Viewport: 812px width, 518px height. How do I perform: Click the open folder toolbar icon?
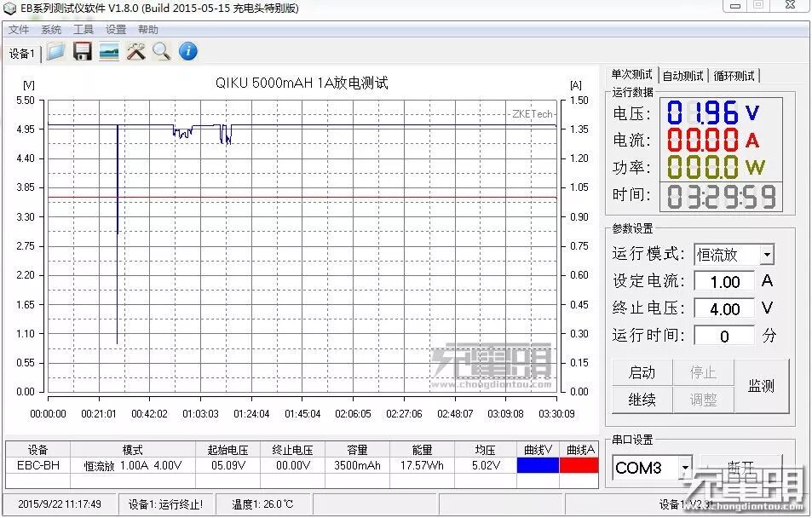(x=56, y=51)
